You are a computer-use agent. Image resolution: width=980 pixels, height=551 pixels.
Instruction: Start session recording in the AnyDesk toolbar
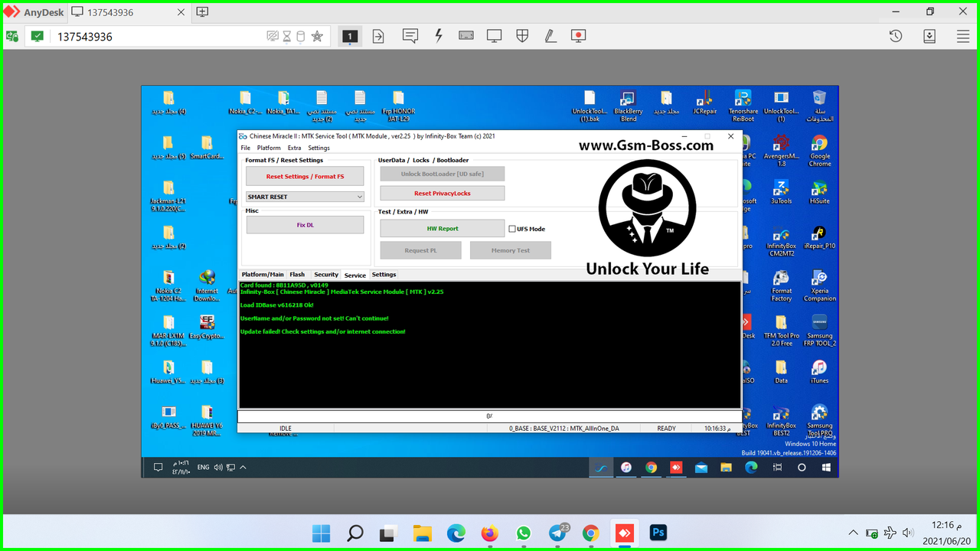579,36
